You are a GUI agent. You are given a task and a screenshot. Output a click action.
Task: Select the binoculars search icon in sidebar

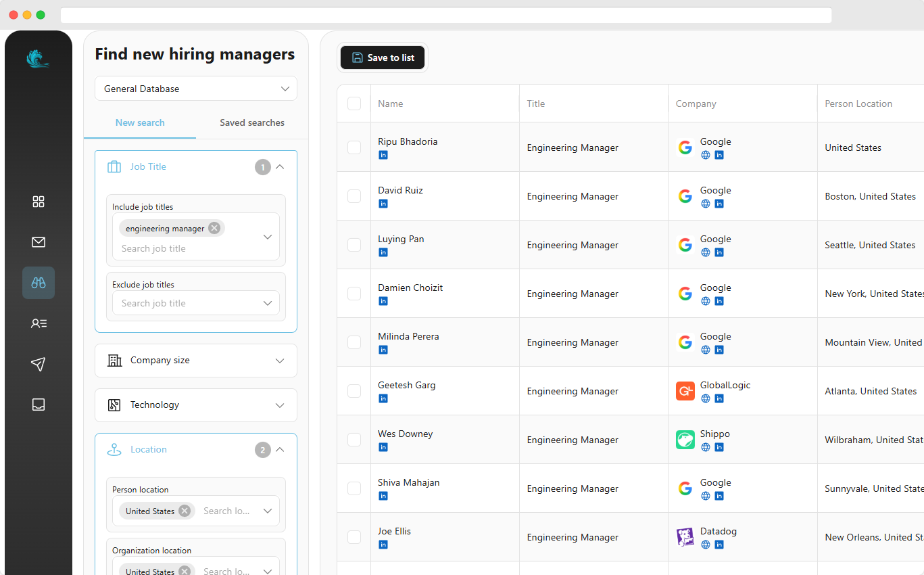(39, 283)
